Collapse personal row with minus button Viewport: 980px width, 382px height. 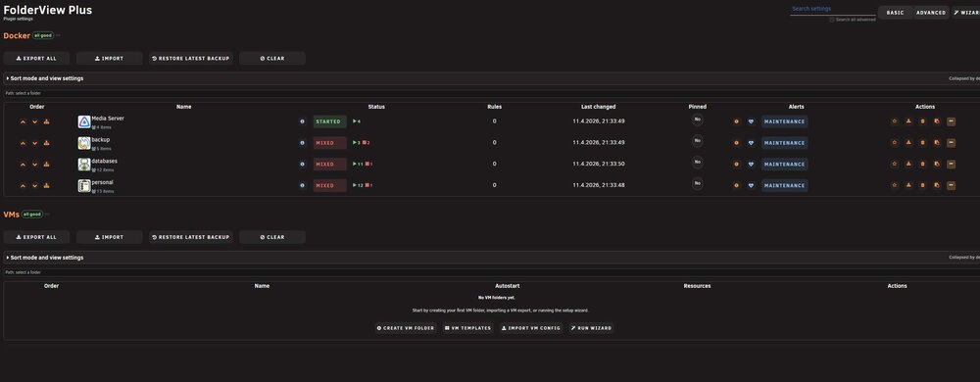click(952, 185)
